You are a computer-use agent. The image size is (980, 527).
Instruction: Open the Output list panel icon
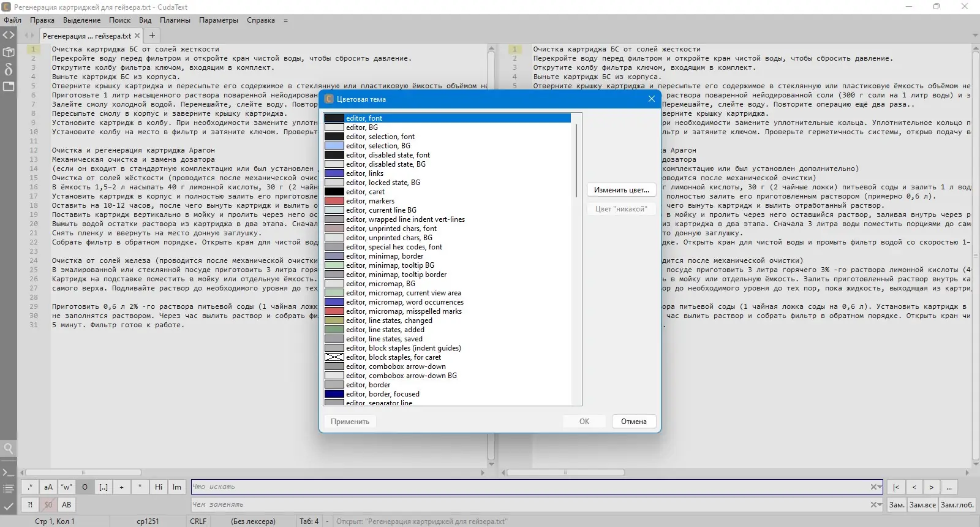[x=9, y=489]
